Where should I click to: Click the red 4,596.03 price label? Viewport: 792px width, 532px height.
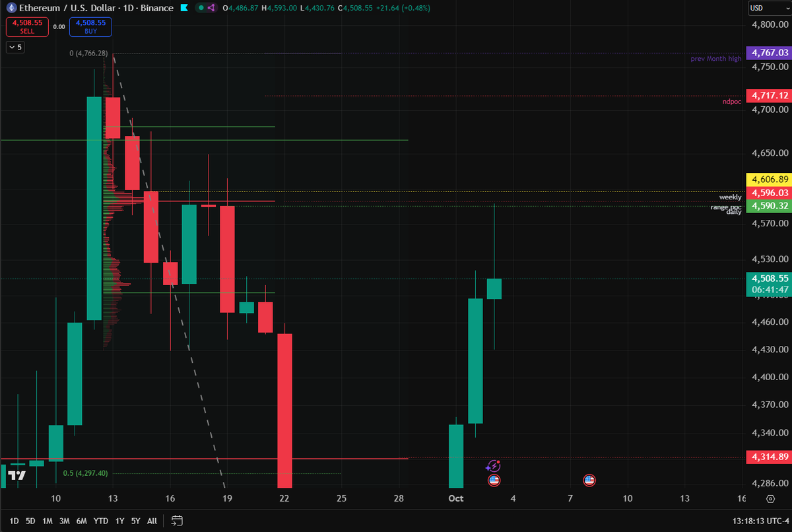click(x=768, y=193)
